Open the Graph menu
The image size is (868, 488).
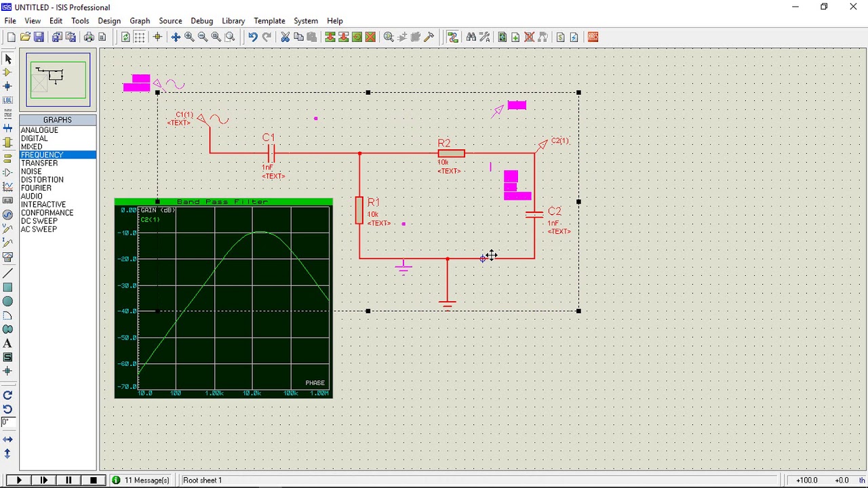click(x=140, y=20)
